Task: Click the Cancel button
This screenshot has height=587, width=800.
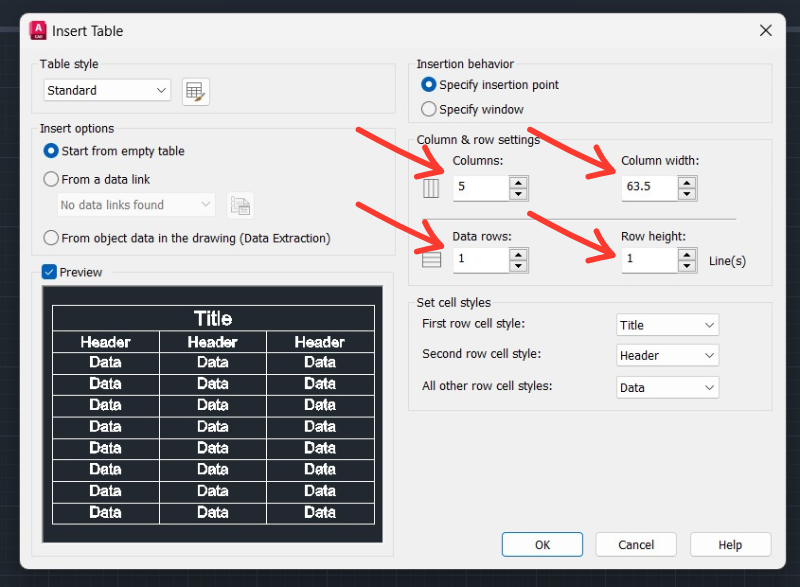Action: point(636,545)
